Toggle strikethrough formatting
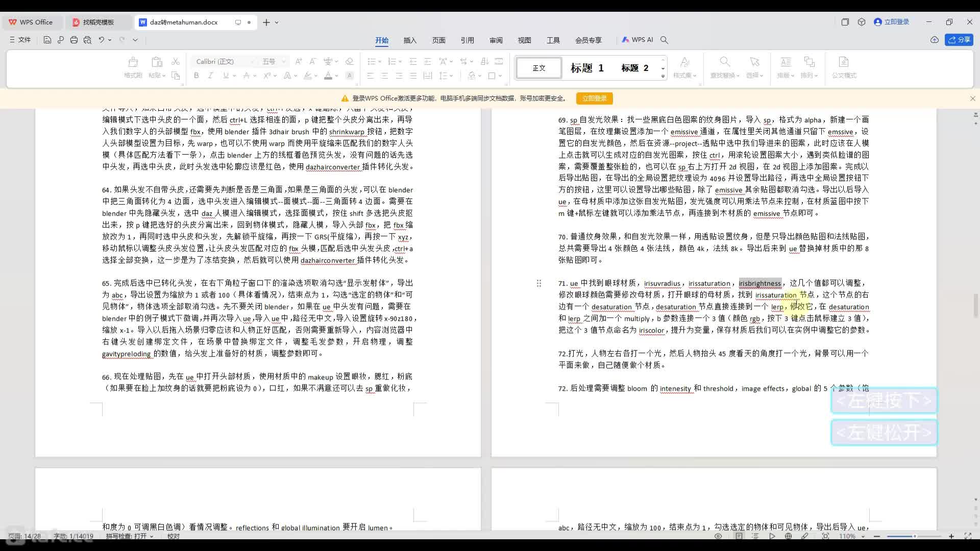 coord(247,76)
